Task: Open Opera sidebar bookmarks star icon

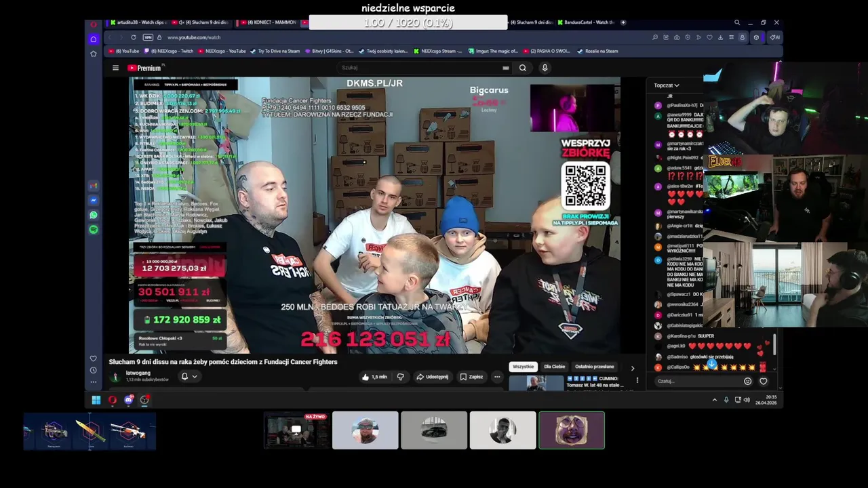Action: 94,54
